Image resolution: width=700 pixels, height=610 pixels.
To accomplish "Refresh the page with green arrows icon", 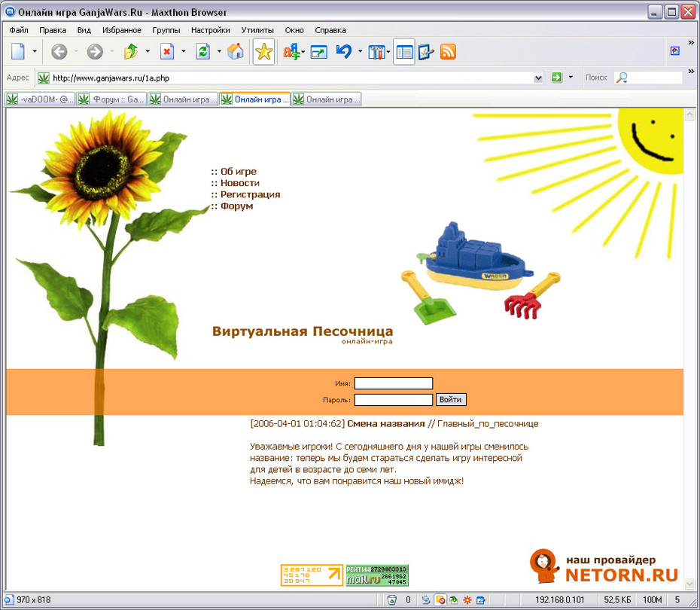I will (202, 52).
